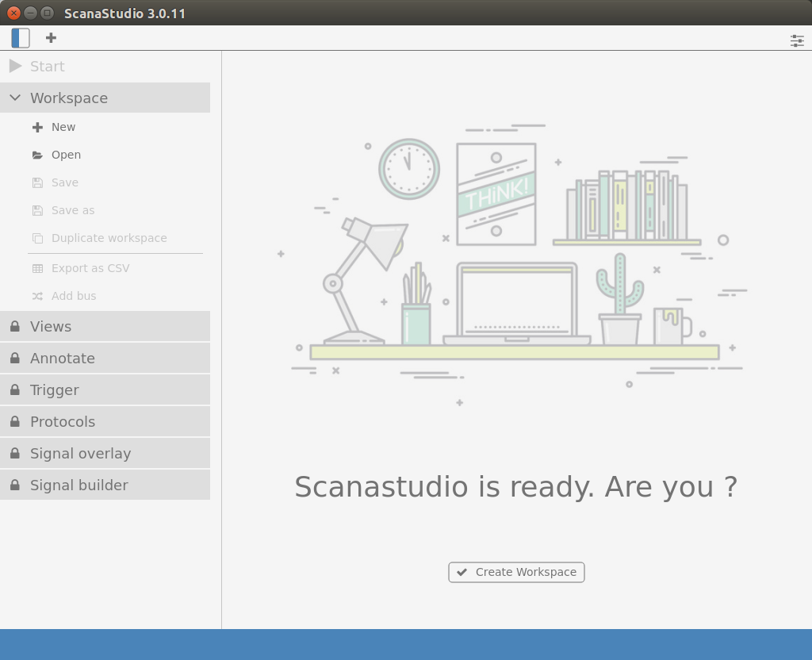812x660 pixels.
Task: Expand the locked Annotate section
Action: [105, 358]
